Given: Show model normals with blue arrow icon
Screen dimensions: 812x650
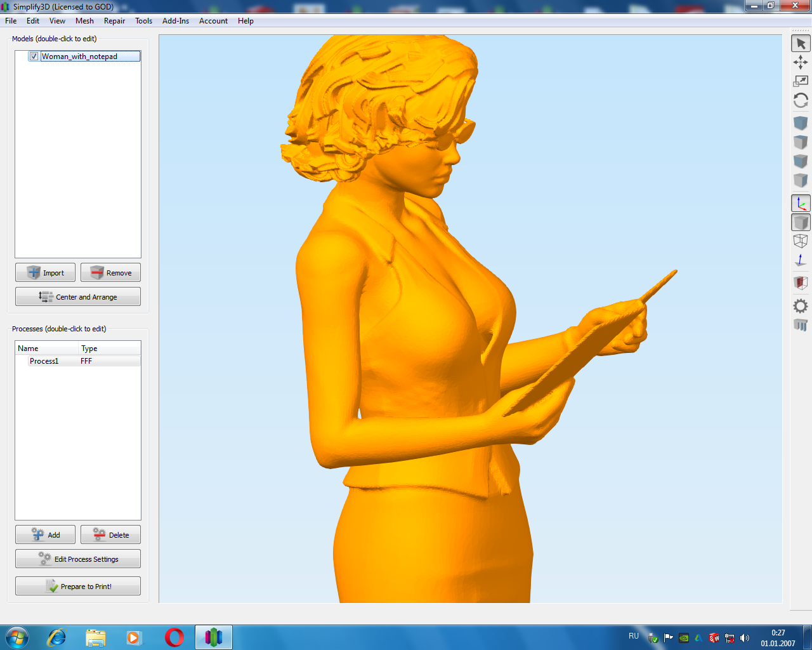Looking at the screenshot, I should coord(801,260).
